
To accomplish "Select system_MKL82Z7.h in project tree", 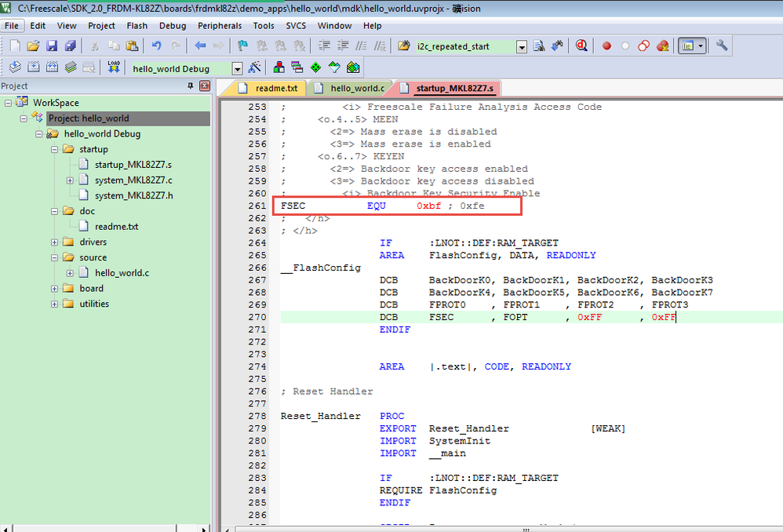I will [133, 195].
